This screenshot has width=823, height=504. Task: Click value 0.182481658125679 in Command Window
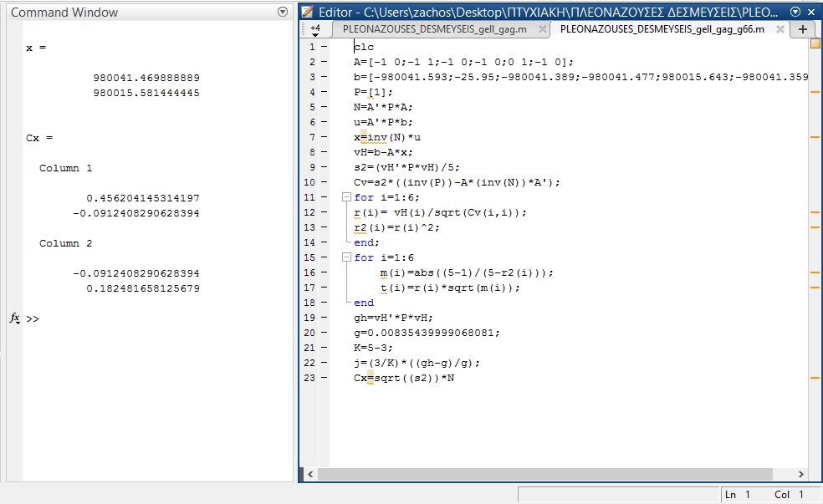tap(143, 288)
